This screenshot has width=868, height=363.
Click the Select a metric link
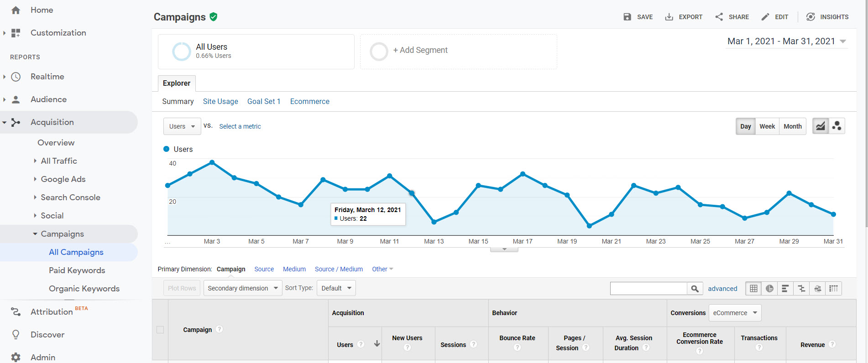point(240,126)
